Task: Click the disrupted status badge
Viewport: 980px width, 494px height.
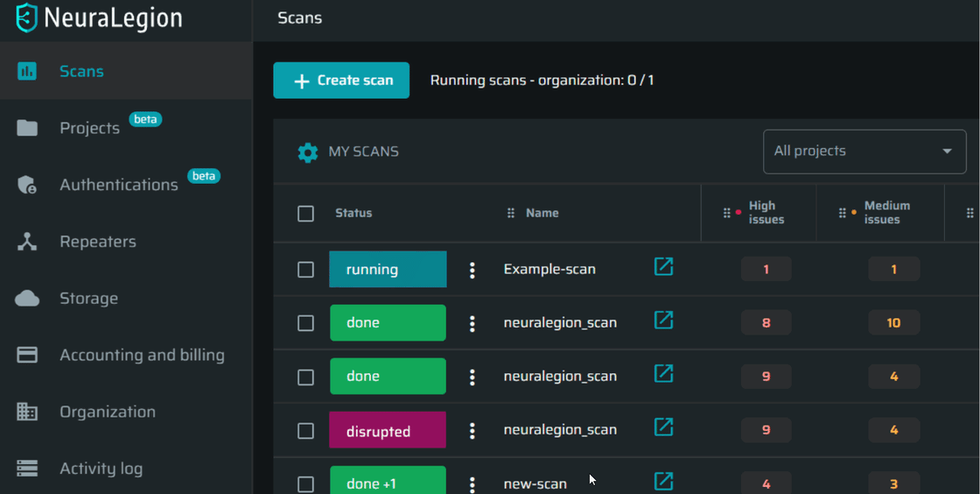Action: pos(388,429)
